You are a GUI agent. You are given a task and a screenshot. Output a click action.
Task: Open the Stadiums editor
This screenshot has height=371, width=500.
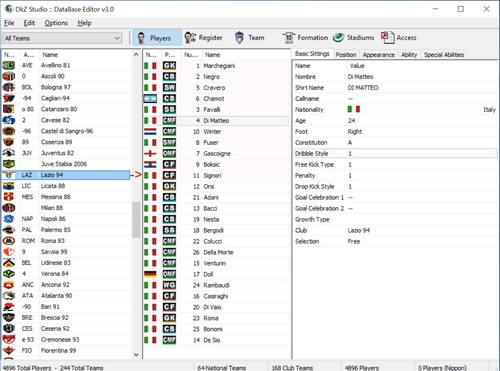[x=353, y=38]
